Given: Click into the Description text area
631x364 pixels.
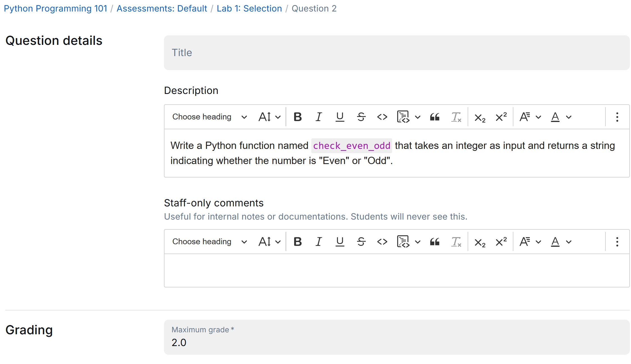Looking at the screenshot, I should [x=397, y=153].
